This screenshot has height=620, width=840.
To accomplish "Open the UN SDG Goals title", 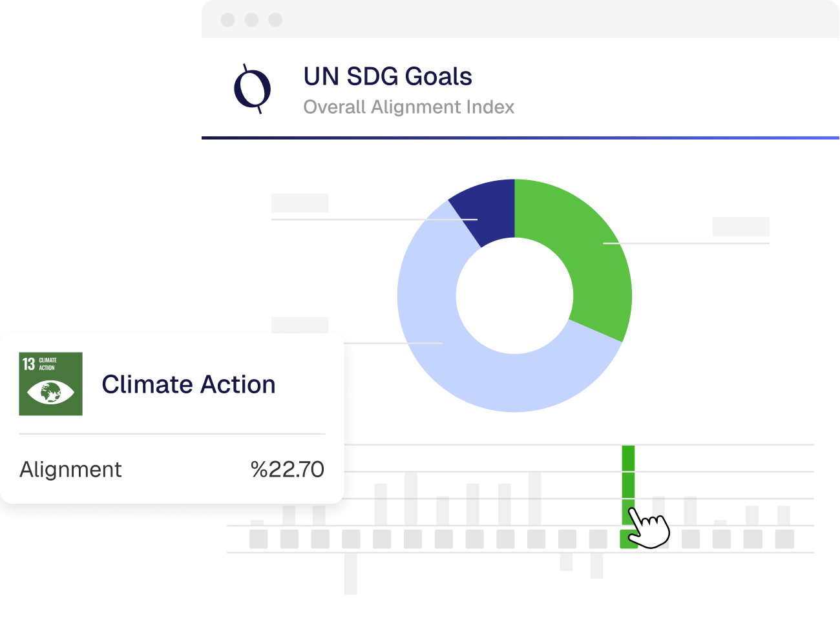I will (388, 77).
